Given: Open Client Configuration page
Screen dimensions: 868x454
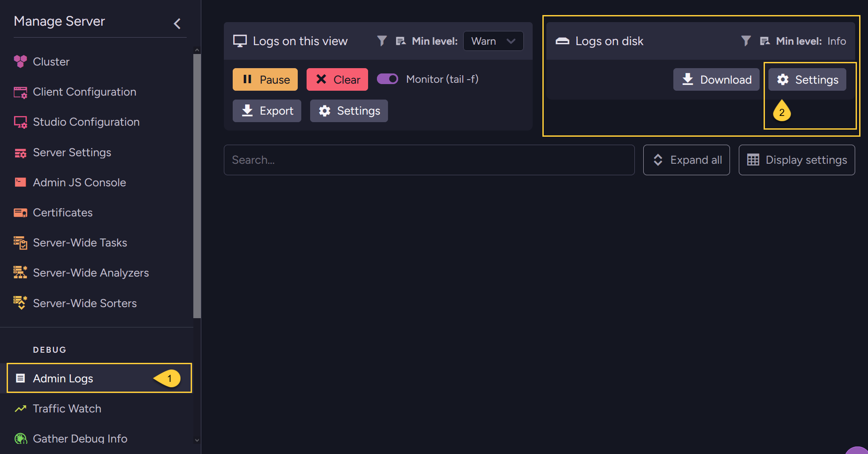Looking at the screenshot, I should point(84,92).
